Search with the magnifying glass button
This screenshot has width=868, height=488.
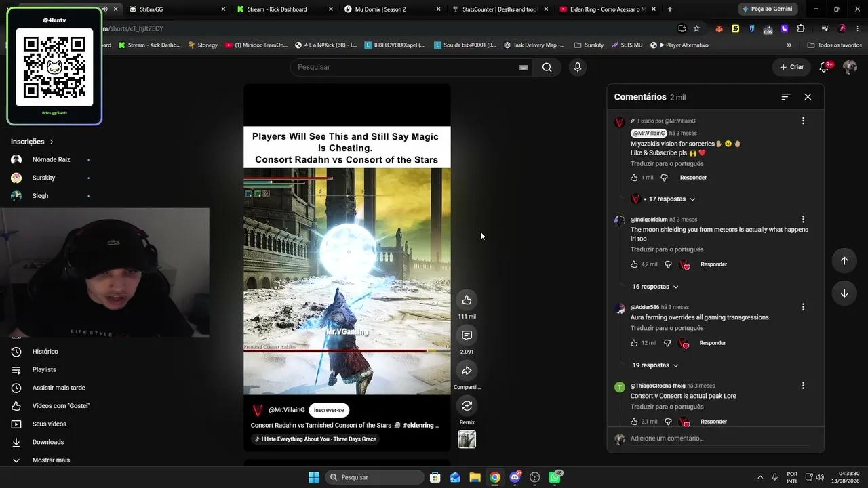click(547, 67)
